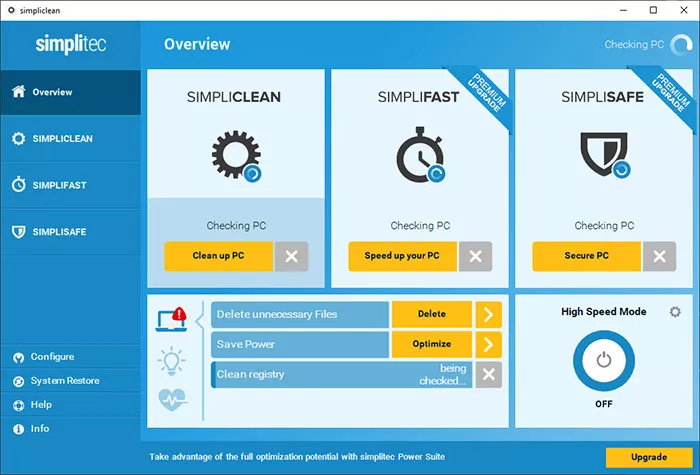Click the gear icon beside SIMPLICLEAN sidebar item
Viewport: 700px width, 475px height.
19,138
